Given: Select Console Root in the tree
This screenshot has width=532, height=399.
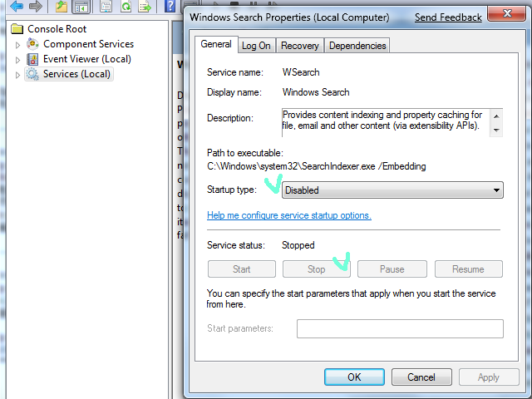Looking at the screenshot, I should [x=57, y=29].
